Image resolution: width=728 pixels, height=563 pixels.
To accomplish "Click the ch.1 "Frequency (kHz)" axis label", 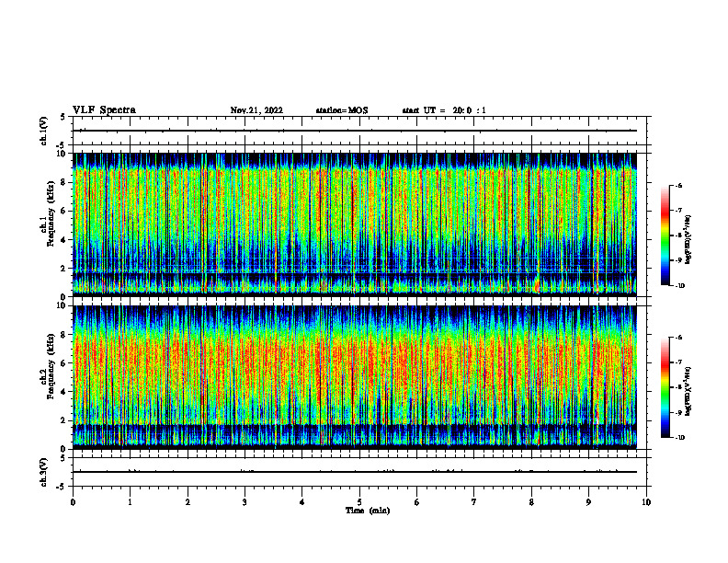I will click(51, 213).
